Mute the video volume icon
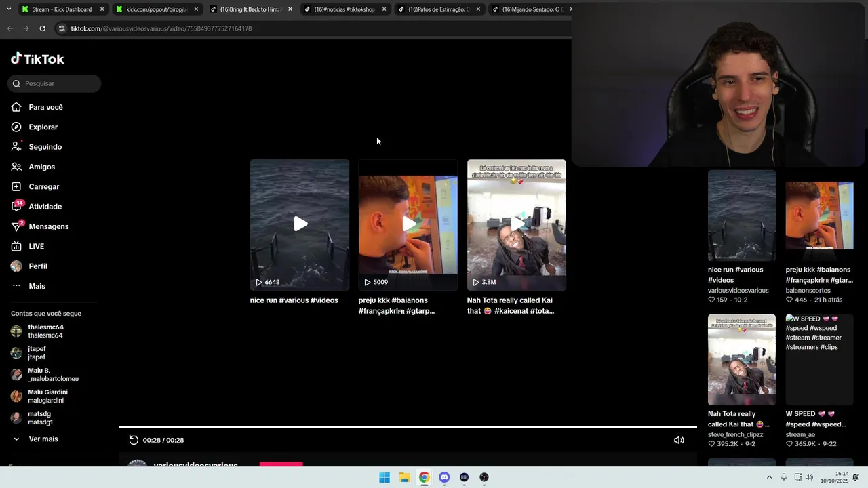Image resolution: width=868 pixels, height=488 pixels. point(679,440)
